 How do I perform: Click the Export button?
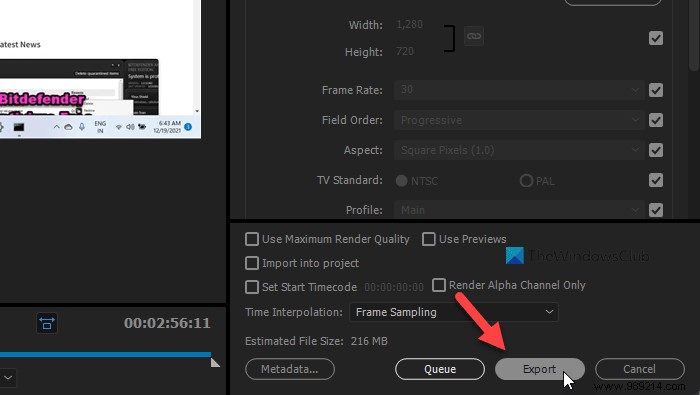point(540,369)
